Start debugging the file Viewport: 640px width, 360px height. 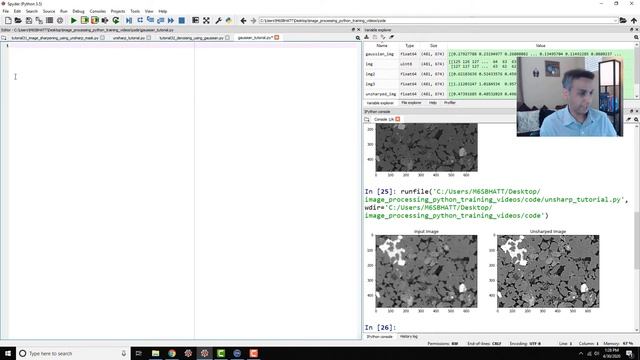pyautogui.click(x=129, y=20)
